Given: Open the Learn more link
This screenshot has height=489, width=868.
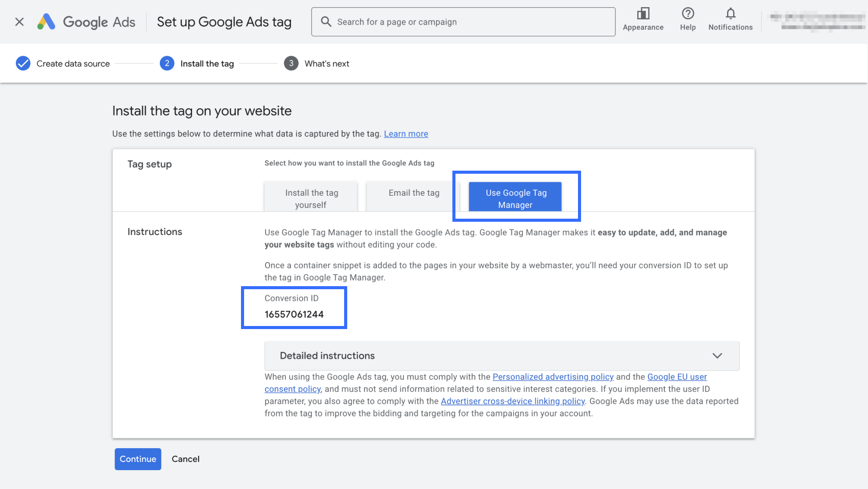Looking at the screenshot, I should click(406, 134).
